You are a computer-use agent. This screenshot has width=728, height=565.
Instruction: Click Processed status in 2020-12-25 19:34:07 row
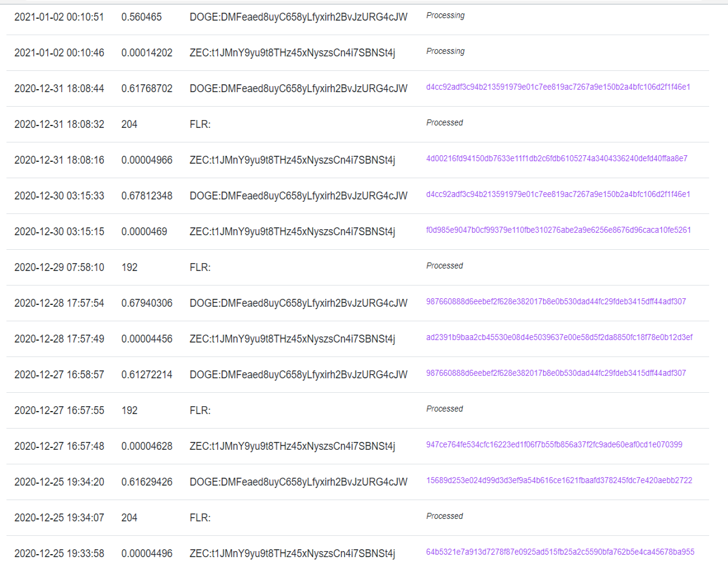coord(445,516)
